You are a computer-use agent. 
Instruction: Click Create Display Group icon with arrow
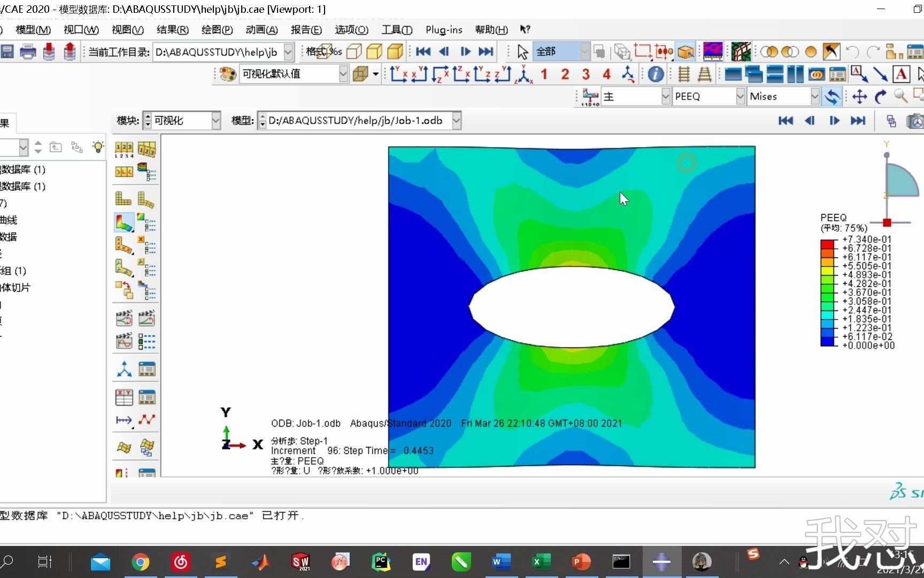tap(830, 51)
